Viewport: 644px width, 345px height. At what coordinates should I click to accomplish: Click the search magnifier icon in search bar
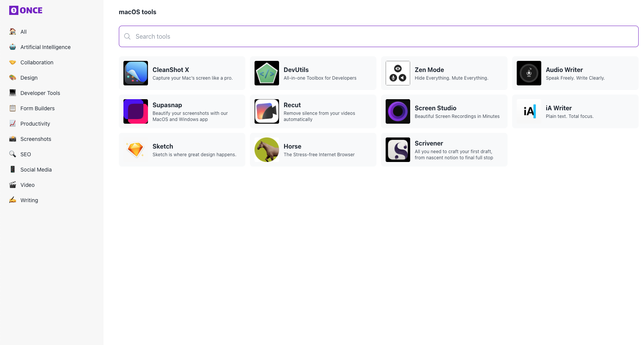point(127,36)
